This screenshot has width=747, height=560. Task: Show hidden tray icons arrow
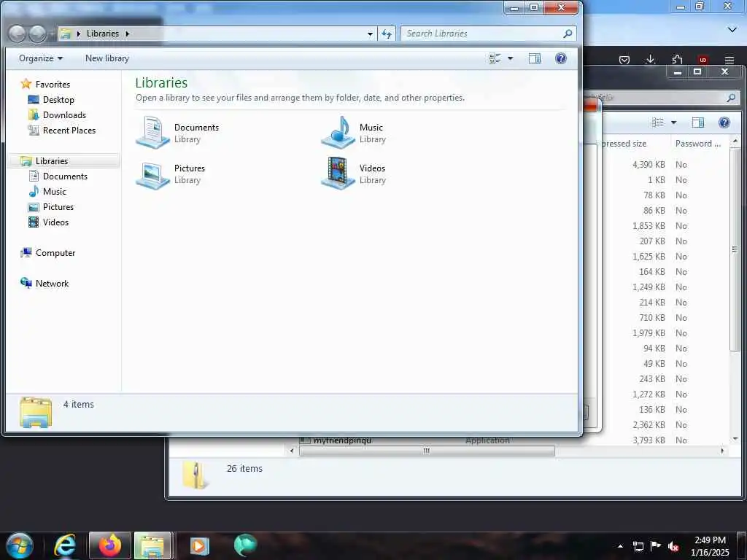pyautogui.click(x=620, y=546)
